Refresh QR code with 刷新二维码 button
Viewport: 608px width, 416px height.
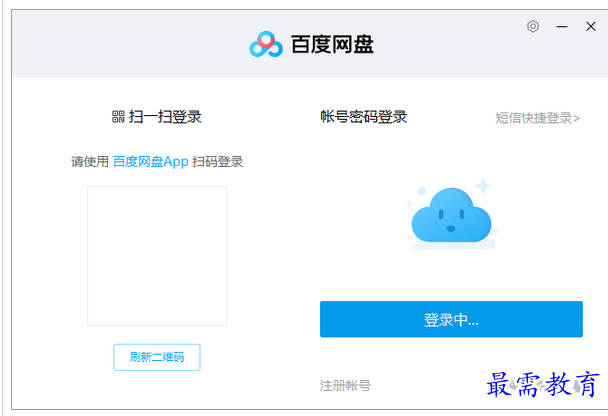click(x=157, y=357)
